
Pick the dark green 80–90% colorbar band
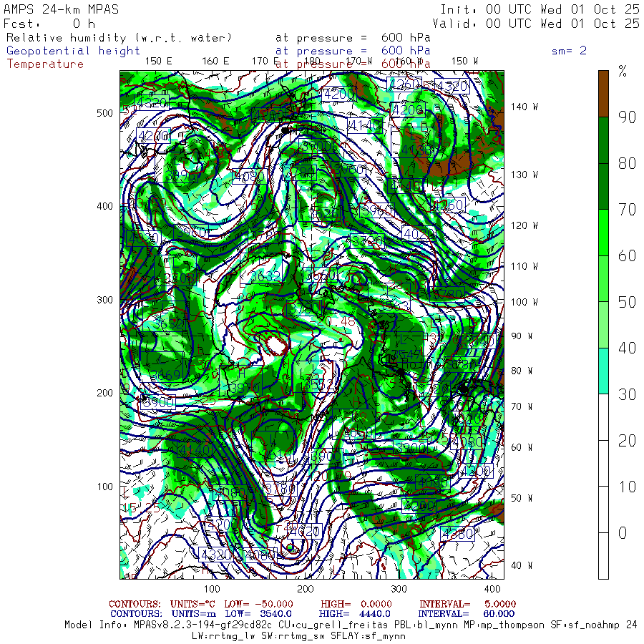pyautogui.click(x=604, y=140)
